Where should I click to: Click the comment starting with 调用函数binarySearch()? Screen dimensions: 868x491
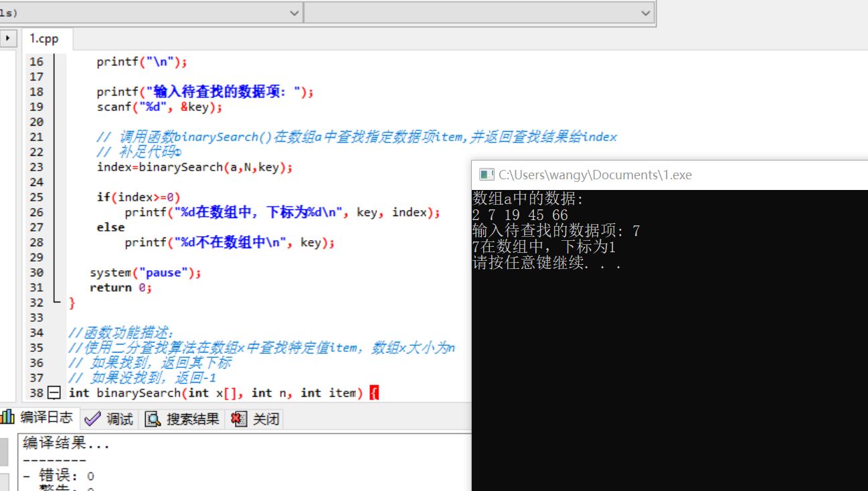[357, 137]
